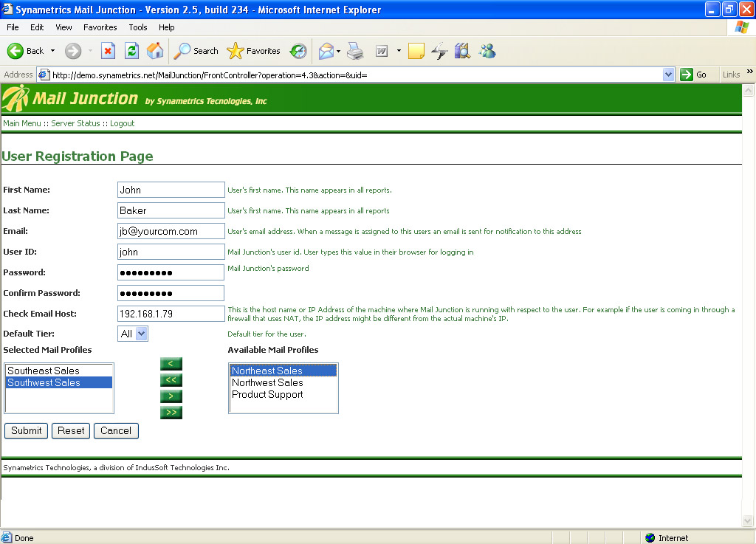Click the Password field
This screenshot has height=544, width=756.
click(x=171, y=272)
